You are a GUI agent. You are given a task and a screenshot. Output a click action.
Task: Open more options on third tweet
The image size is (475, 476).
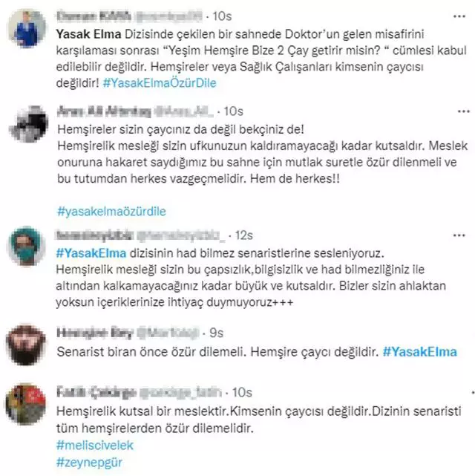tap(459, 235)
